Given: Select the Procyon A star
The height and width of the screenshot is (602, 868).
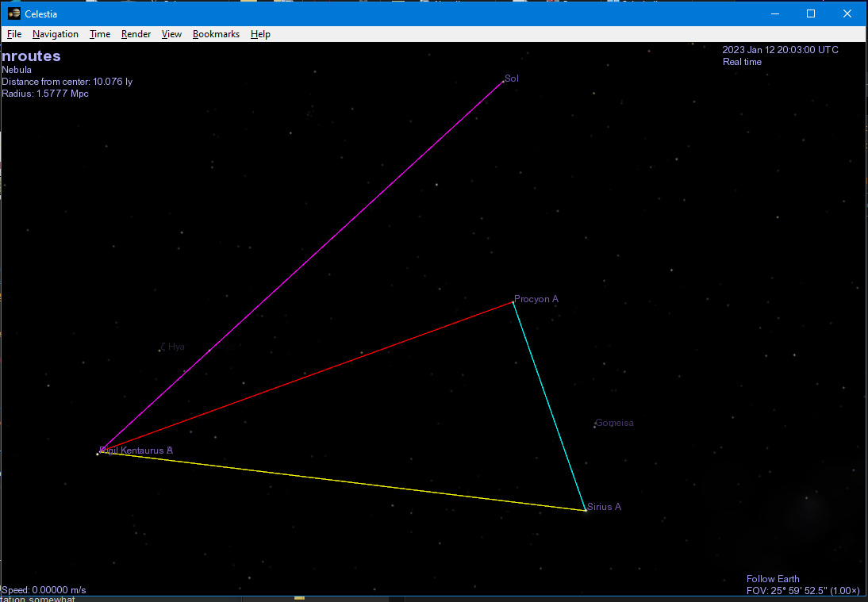Looking at the screenshot, I should coord(513,302).
